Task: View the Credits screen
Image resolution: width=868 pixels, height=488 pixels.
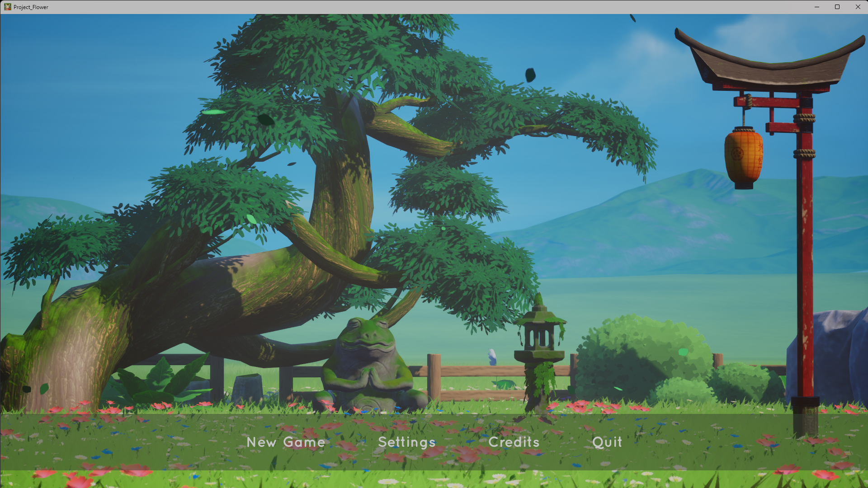Action: pos(514,442)
